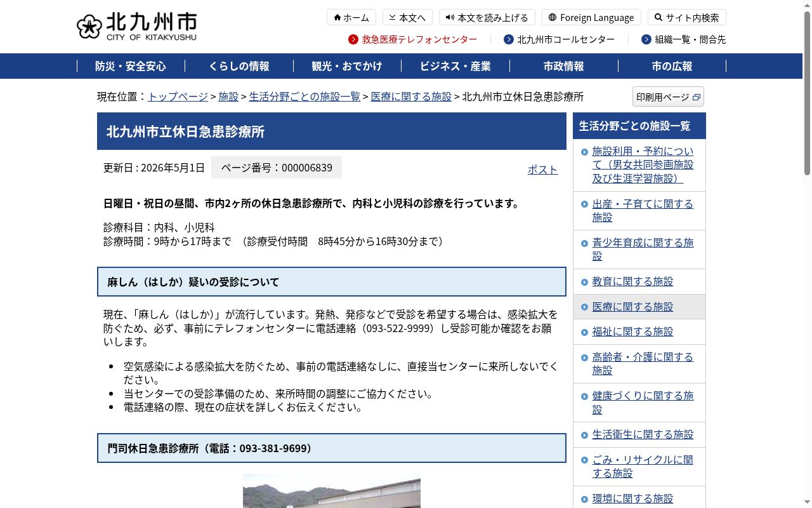Screen dimensions: 812x508
Task: Open 施設利用・予約について in the sidebar
Action: click(x=643, y=165)
